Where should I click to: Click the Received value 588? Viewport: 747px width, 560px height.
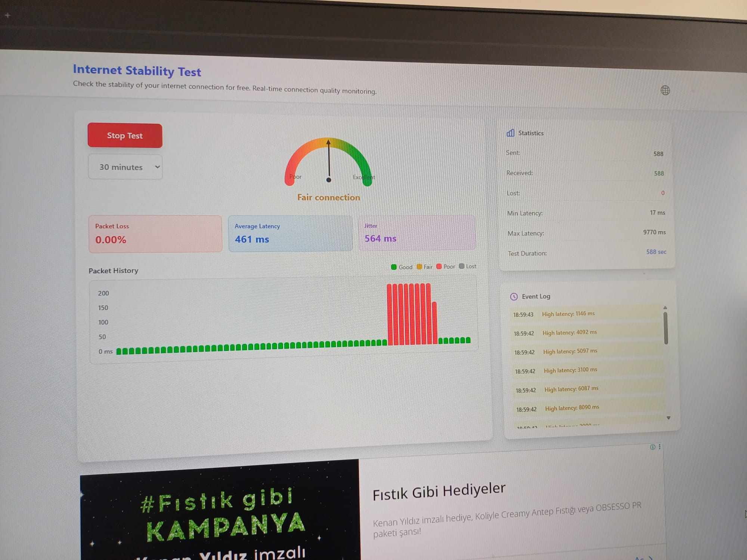(659, 173)
